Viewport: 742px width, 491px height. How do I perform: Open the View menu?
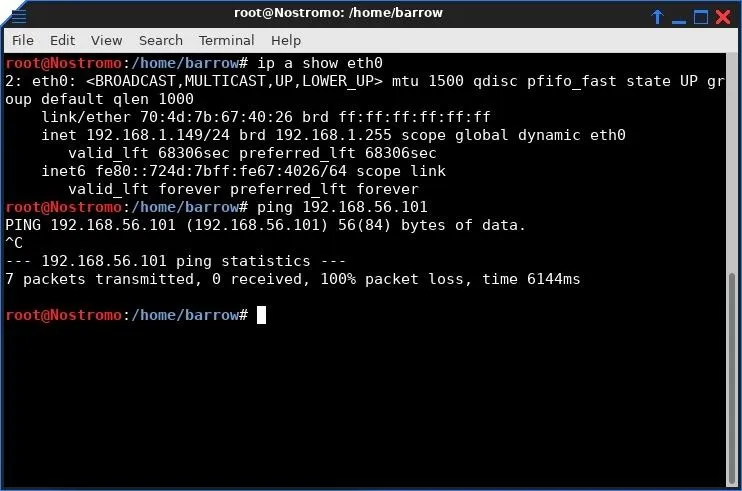pyautogui.click(x=106, y=41)
